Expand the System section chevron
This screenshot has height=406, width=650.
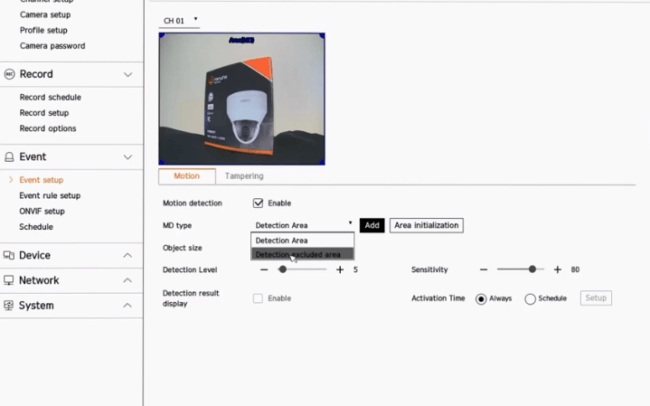pos(128,305)
